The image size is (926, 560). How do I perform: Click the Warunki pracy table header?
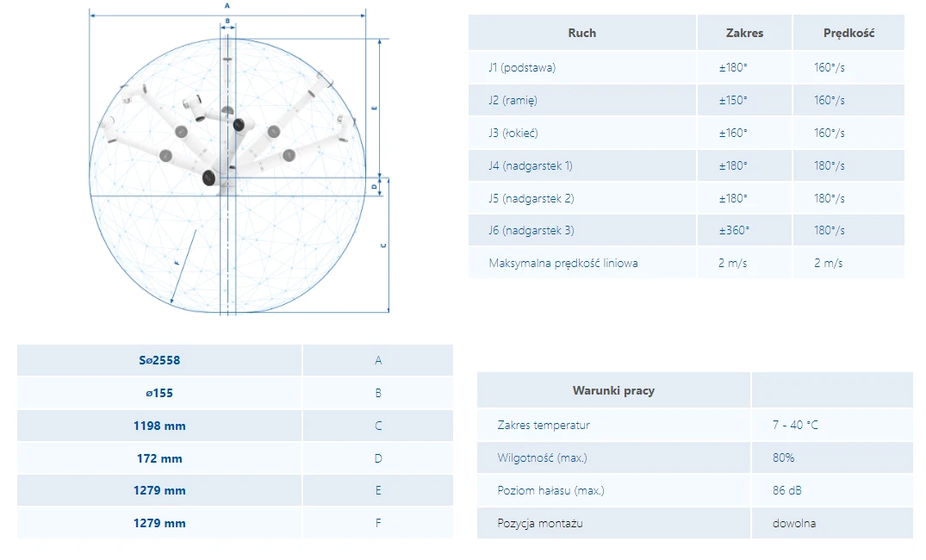pyautogui.click(x=613, y=390)
